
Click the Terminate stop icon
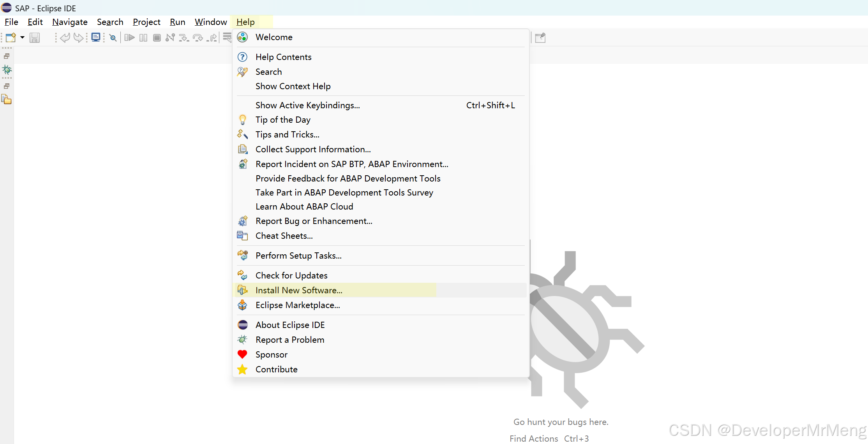(x=157, y=38)
